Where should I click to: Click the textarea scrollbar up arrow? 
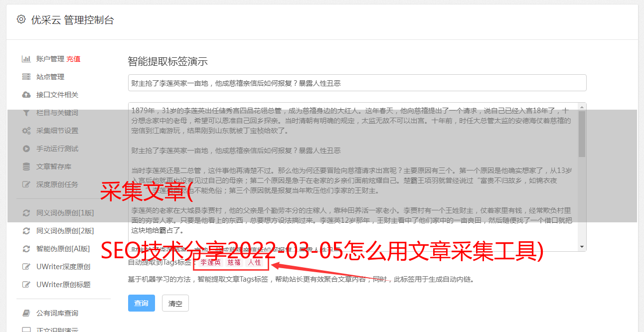(x=582, y=107)
